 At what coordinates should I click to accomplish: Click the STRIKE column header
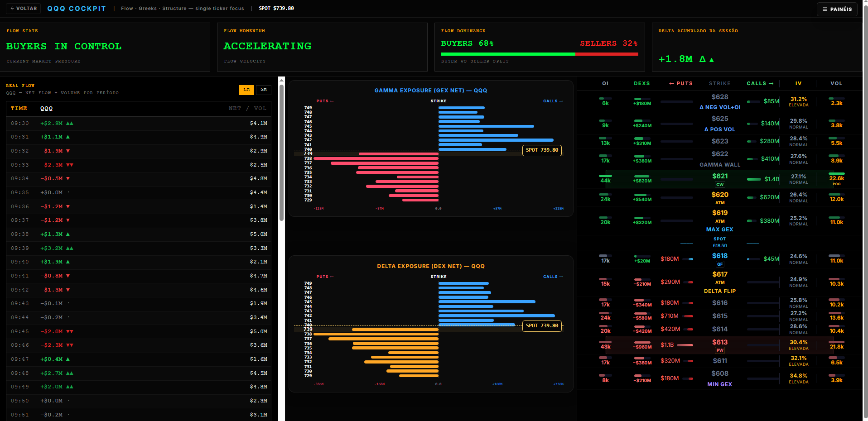tap(720, 83)
